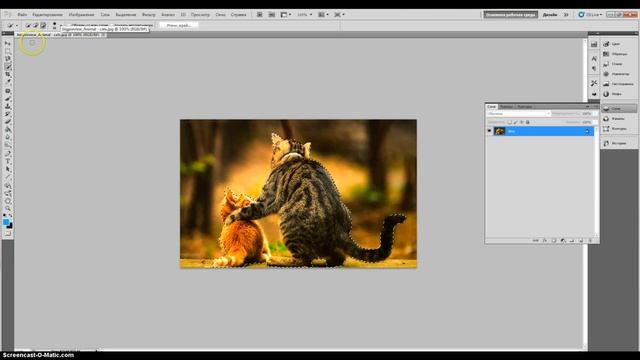Select the Path Selection tool
The width and height of the screenshot is (640, 360).
tap(8, 169)
